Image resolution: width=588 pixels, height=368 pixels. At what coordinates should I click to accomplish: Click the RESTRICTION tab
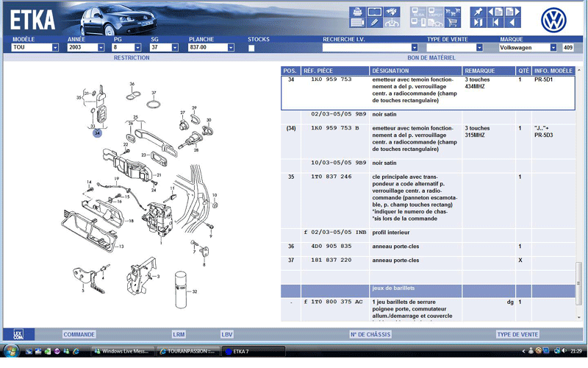coord(132,58)
